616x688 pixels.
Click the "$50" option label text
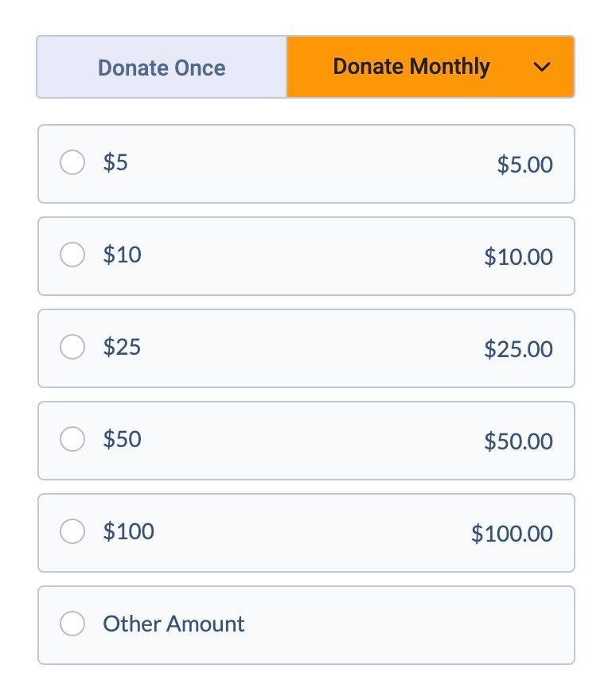pyautogui.click(x=122, y=440)
